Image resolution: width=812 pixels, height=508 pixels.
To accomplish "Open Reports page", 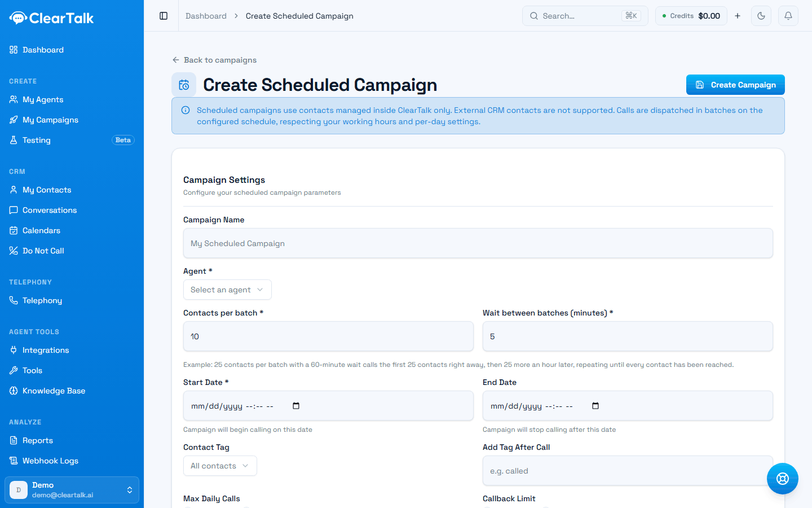I will tap(72, 440).
